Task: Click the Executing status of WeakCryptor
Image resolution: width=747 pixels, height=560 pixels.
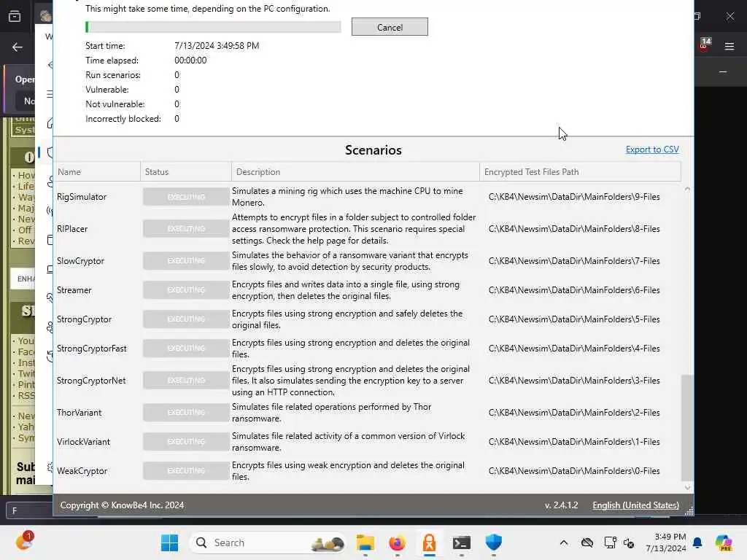Action: [186, 470]
